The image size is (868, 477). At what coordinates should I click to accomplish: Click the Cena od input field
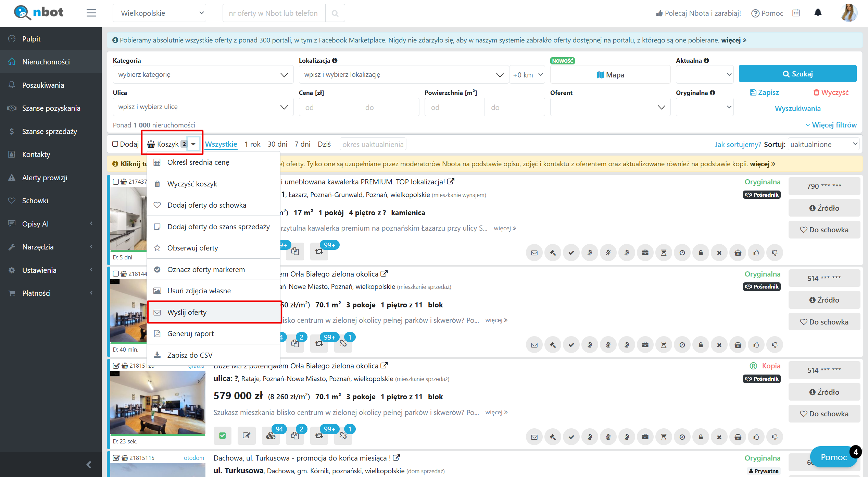pos(329,108)
